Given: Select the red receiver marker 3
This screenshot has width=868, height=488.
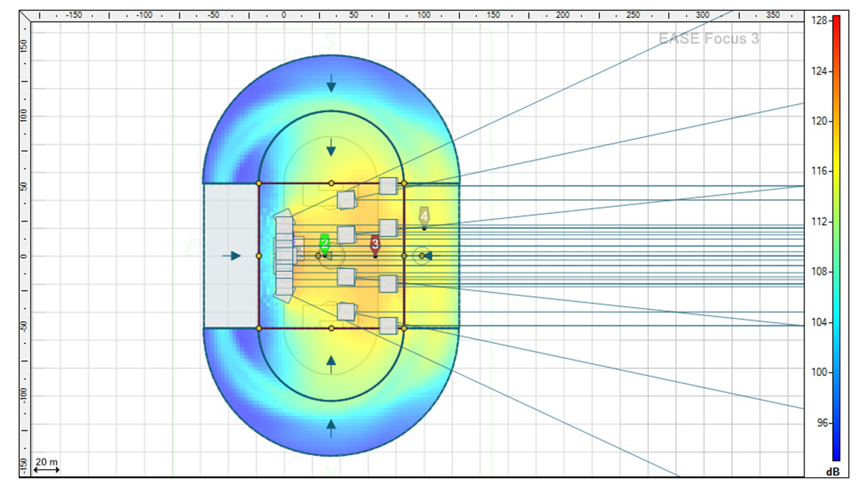Looking at the screenshot, I should point(375,244).
